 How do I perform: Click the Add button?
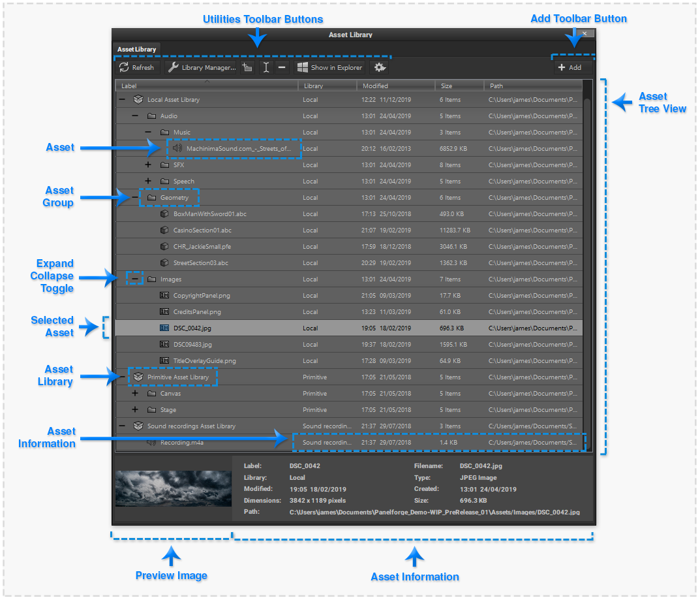(570, 67)
